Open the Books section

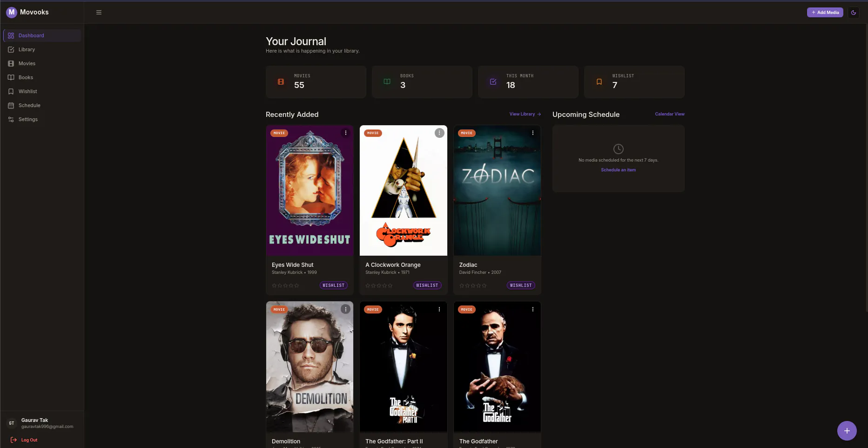pyautogui.click(x=42, y=77)
